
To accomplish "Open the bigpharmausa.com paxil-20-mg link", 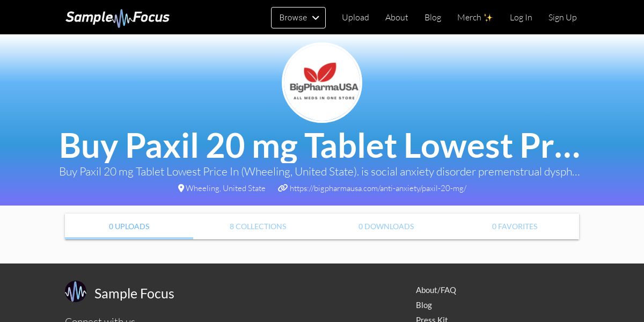I will coord(378,188).
